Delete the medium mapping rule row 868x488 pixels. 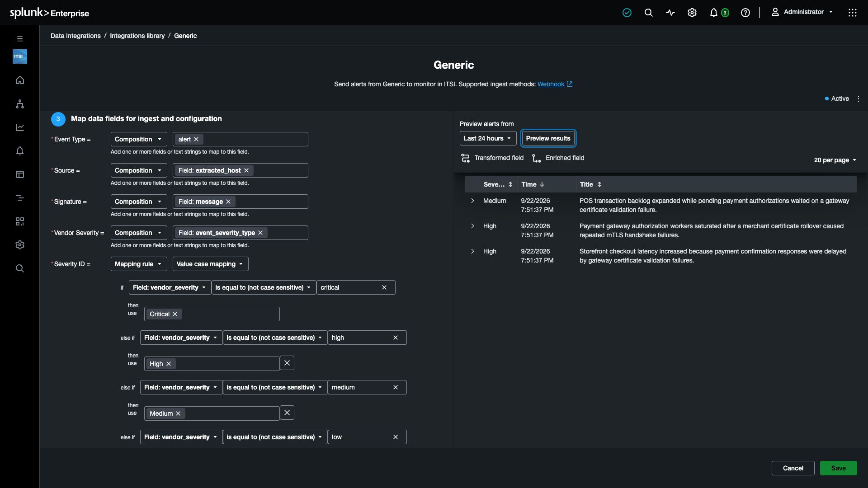(x=287, y=413)
